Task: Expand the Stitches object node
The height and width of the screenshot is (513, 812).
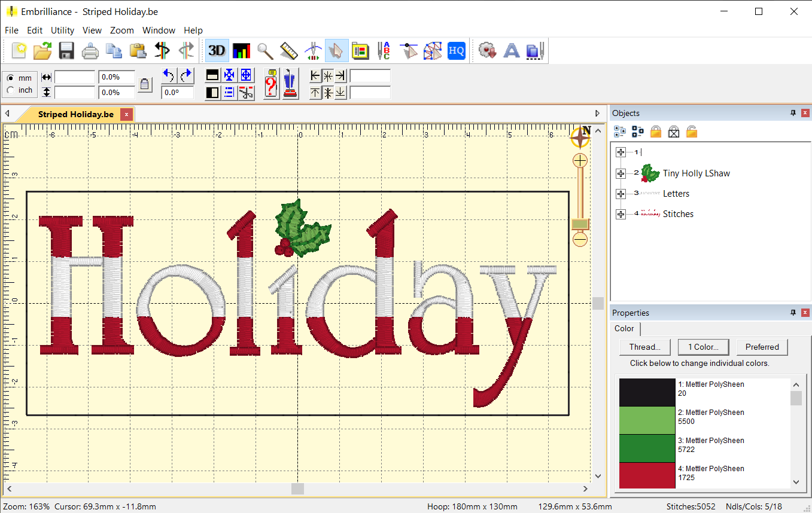Action: 621,214
